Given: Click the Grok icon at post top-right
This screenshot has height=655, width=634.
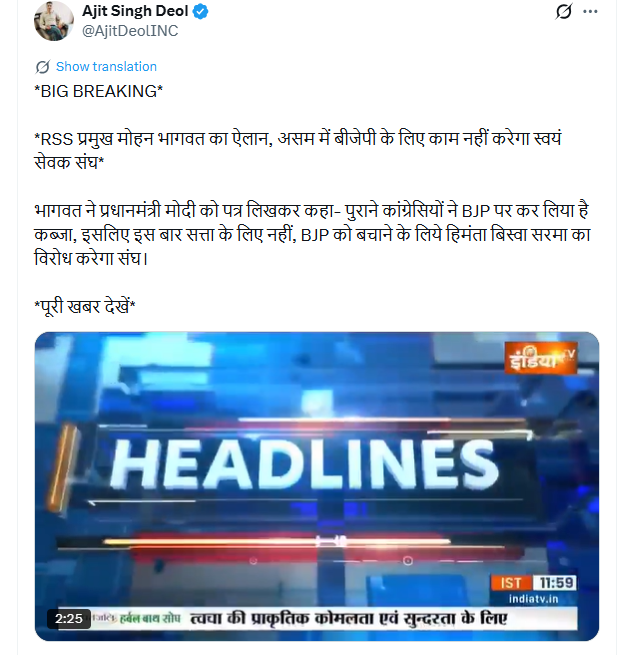Looking at the screenshot, I should click(x=563, y=11).
